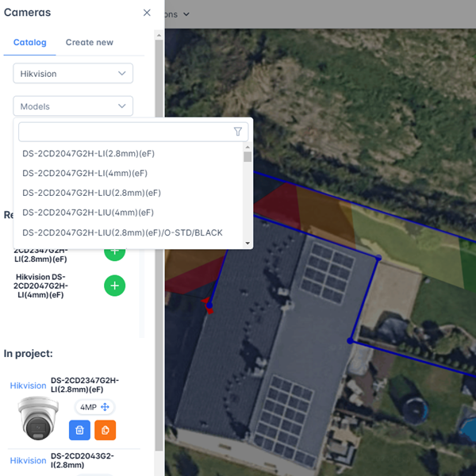
Task: Choose DS-2CD2047G2H-LI(2.8mm)(eF) from the list
Action: click(88, 154)
